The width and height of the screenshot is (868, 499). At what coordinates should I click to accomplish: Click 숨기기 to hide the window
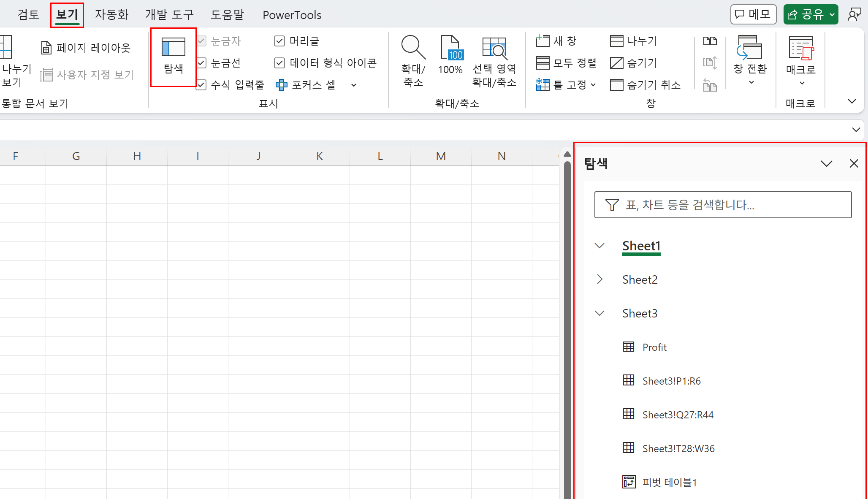(633, 63)
